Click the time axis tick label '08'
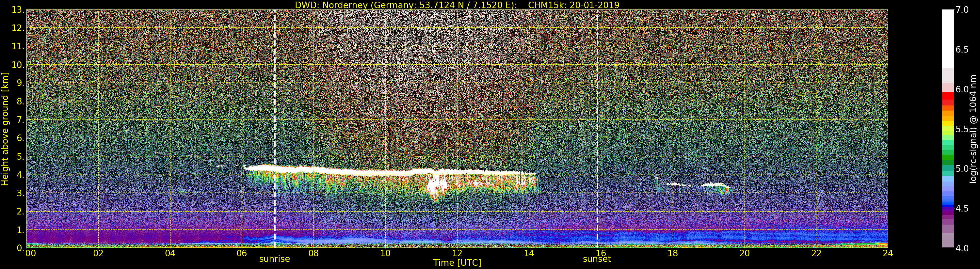 pyautogui.click(x=313, y=253)
